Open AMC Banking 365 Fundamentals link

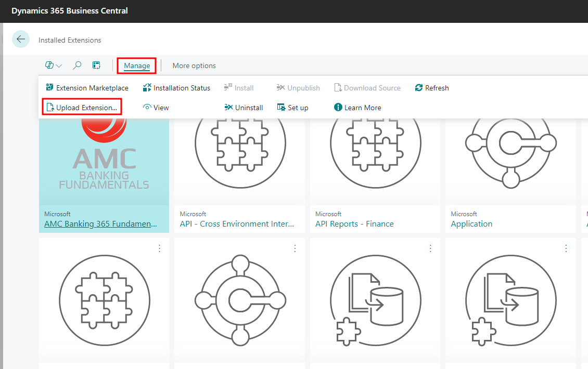[x=100, y=223]
